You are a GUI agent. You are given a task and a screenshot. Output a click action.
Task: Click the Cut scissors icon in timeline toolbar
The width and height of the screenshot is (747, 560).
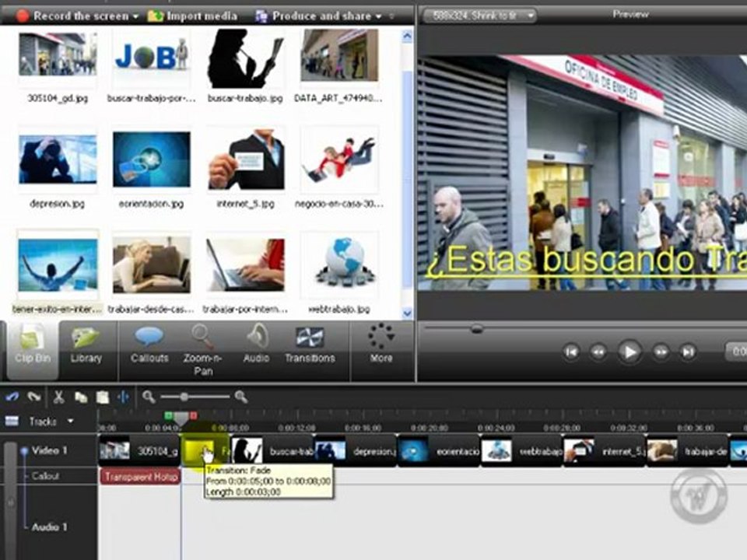[58, 397]
